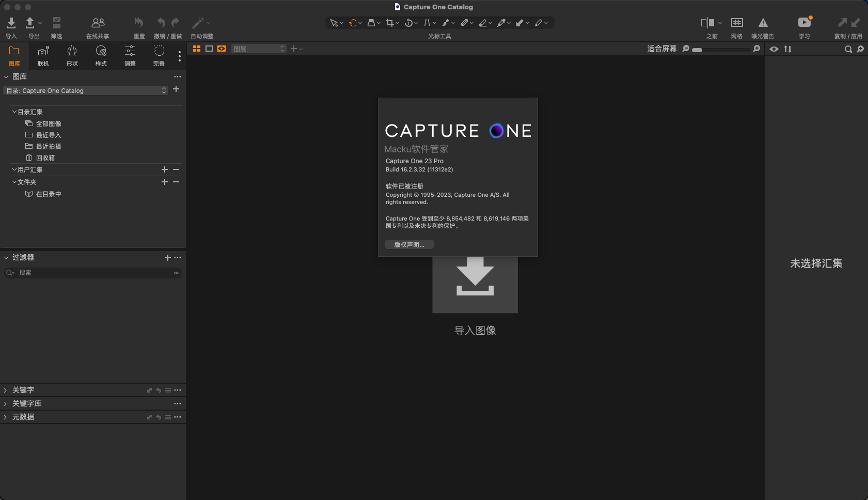
Task: Toggle proofing eye mode in viewer
Action: [x=222, y=49]
